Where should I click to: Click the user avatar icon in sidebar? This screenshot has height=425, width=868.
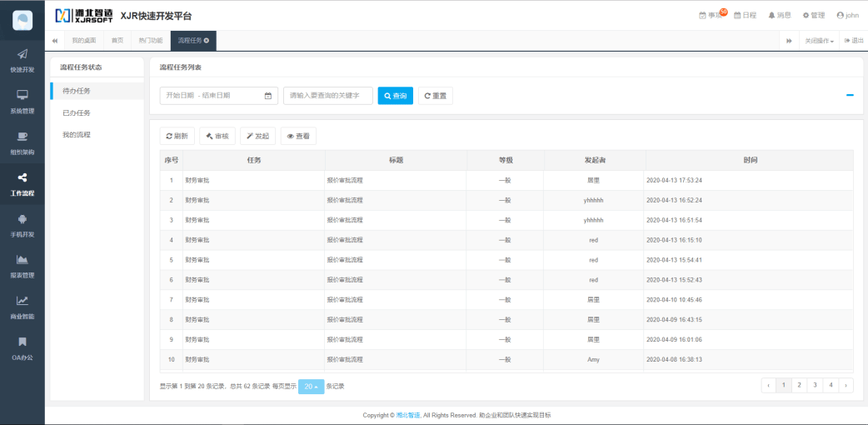pyautogui.click(x=22, y=20)
